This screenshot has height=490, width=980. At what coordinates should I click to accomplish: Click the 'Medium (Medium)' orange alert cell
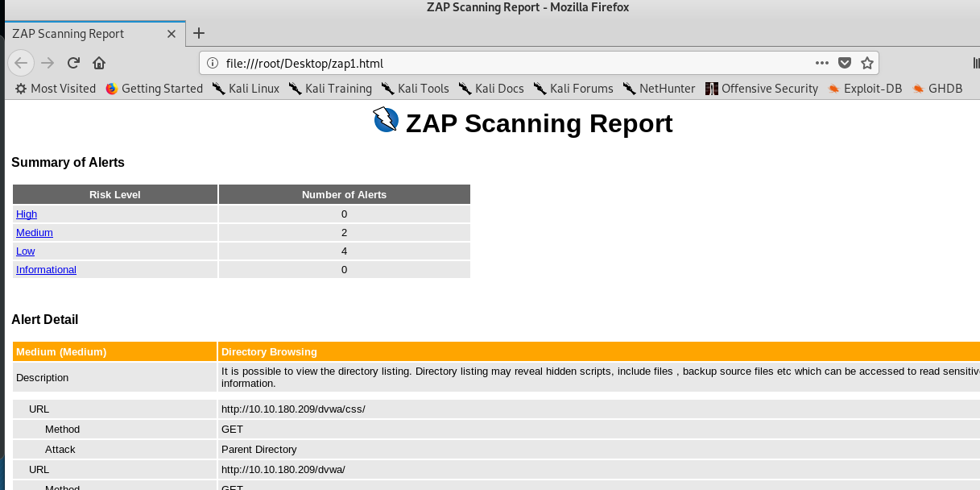click(115, 351)
